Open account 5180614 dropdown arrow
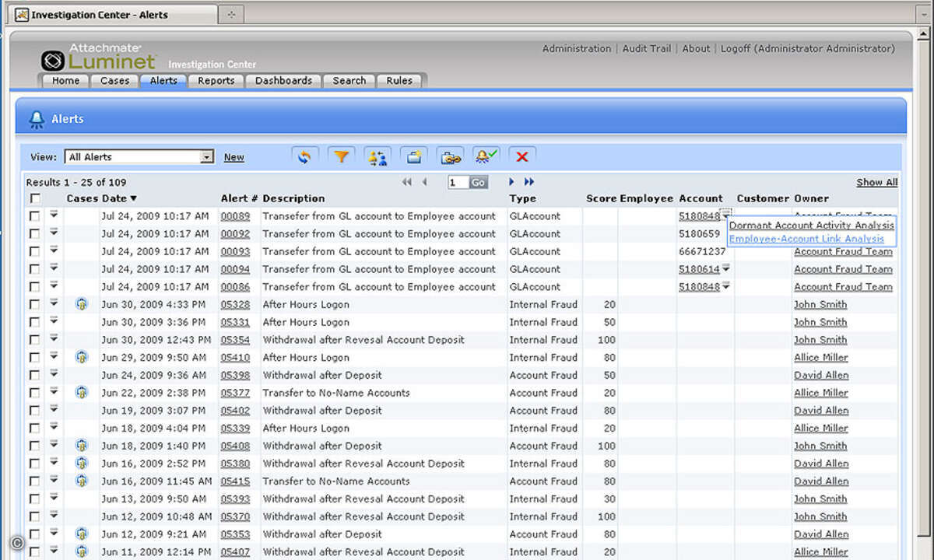 coord(726,268)
